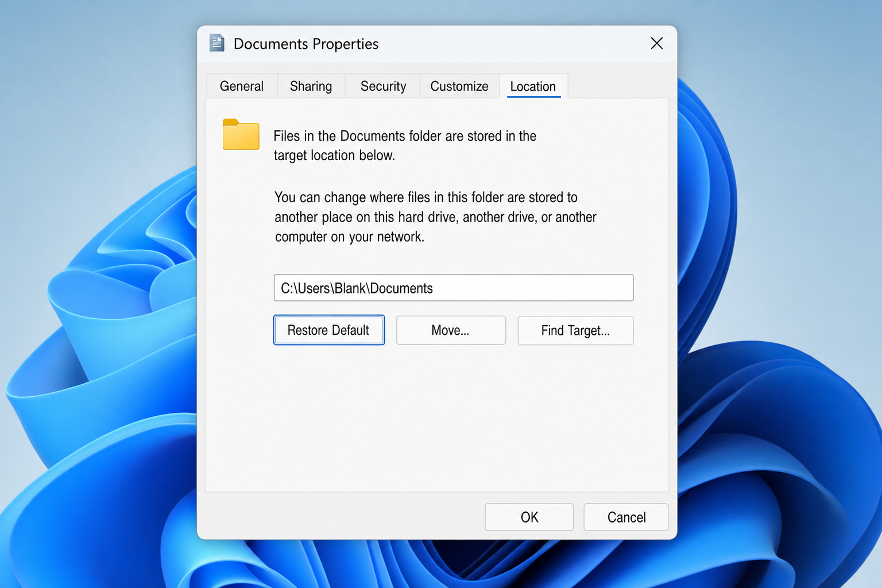Click the Restore Default button

click(329, 330)
